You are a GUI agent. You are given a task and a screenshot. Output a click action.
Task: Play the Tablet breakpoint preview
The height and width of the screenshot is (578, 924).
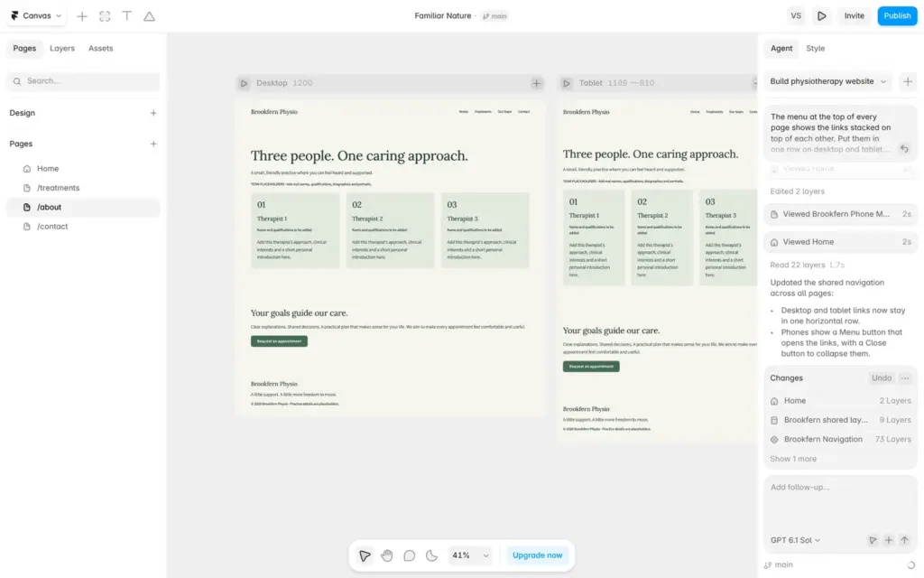tap(567, 83)
